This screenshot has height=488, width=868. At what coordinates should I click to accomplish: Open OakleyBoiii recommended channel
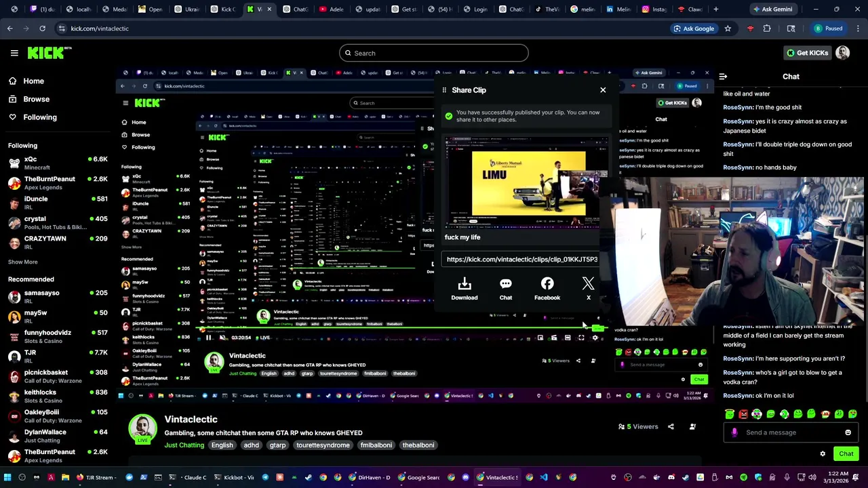[x=58, y=415]
